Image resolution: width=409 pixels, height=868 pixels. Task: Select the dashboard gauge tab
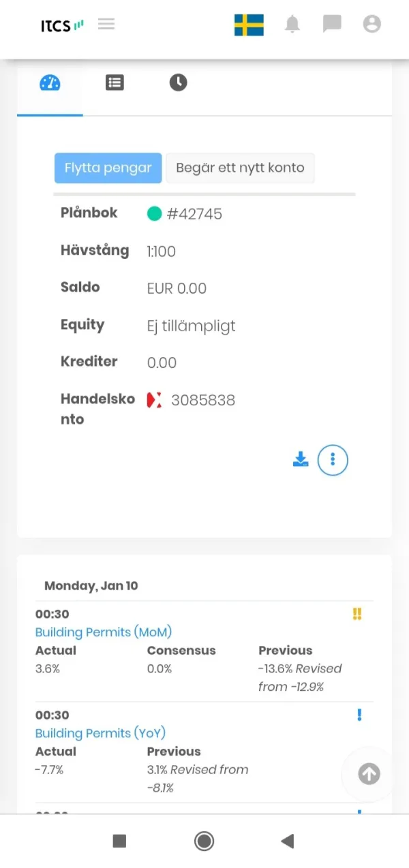[x=50, y=83]
